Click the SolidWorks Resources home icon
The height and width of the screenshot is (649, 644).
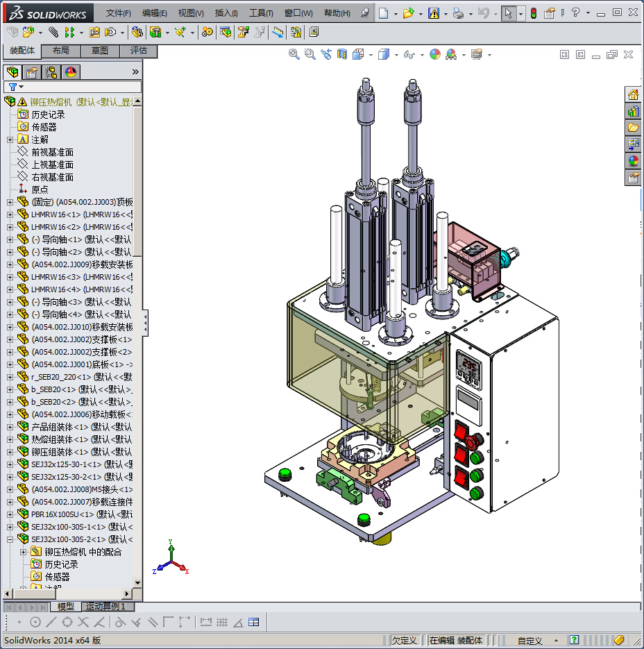(633, 94)
